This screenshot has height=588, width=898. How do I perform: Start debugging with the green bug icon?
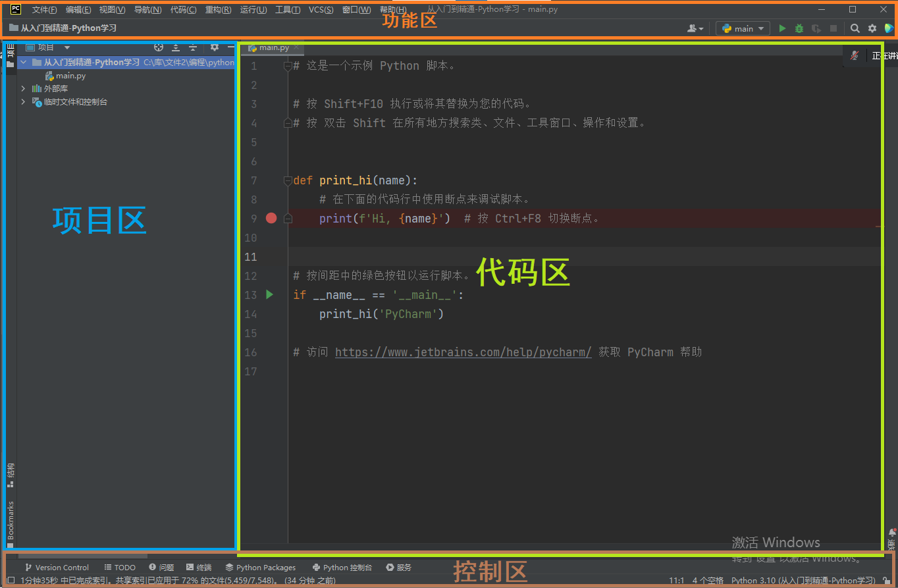pos(799,28)
